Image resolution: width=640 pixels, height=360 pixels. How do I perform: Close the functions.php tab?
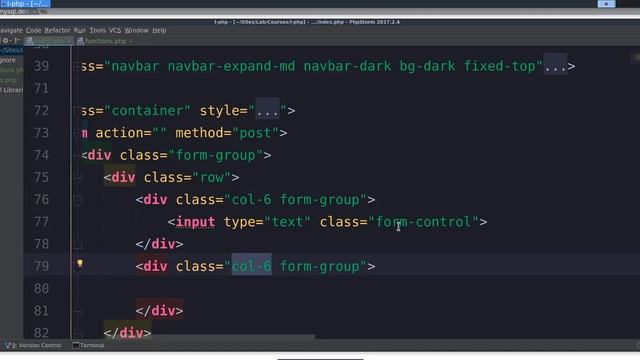[131, 41]
